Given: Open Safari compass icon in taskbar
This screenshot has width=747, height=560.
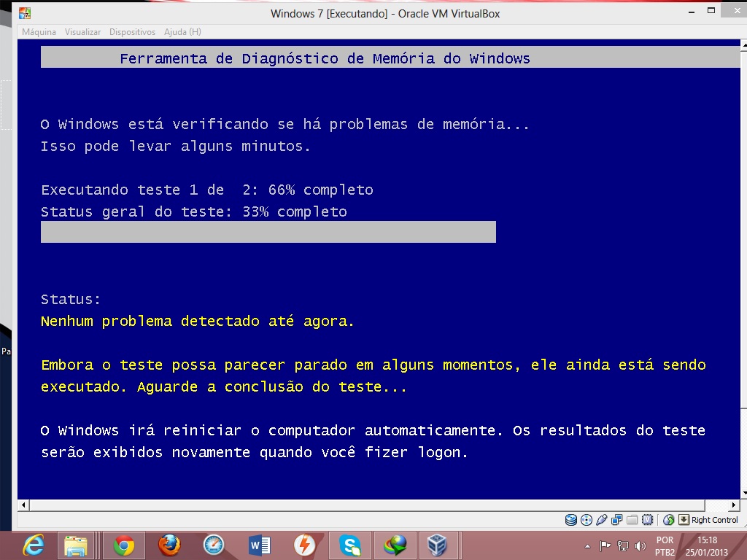Looking at the screenshot, I should [x=214, y=545].
